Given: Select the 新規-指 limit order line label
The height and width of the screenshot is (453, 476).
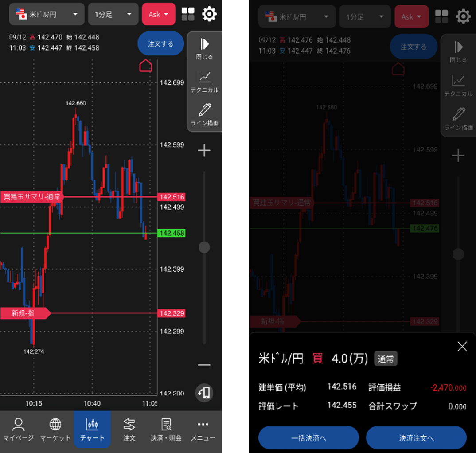Looking at the screenshot, I should 26,313.
